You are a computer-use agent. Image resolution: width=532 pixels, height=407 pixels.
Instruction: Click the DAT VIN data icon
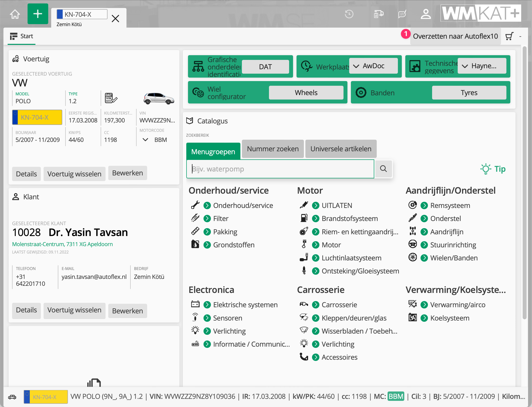click(111, 98)
